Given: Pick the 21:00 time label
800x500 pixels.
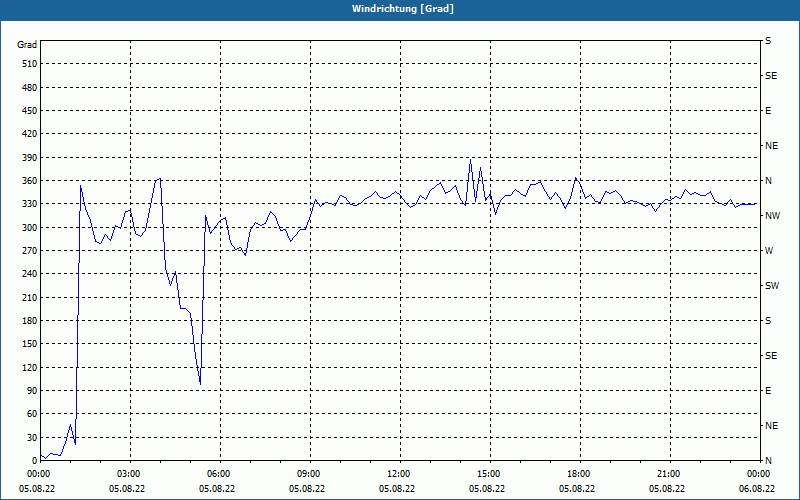Looking at the screenshot, I should click(670, 474).
